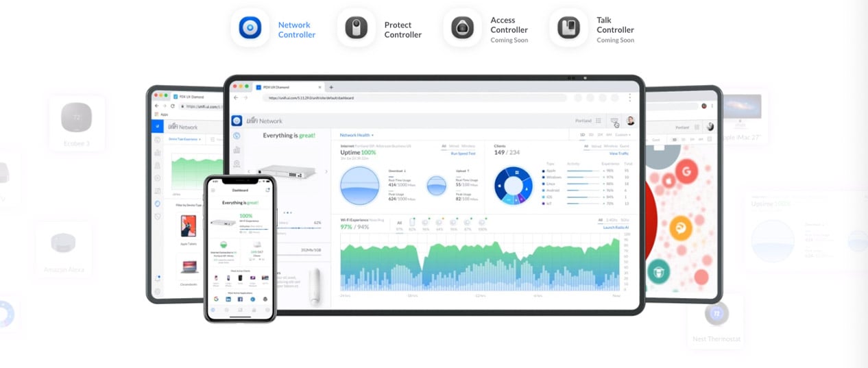Viewport: 868px width, 368px height.
Task: Select the Guest tab in Clients panel
Action: point(624,146)
